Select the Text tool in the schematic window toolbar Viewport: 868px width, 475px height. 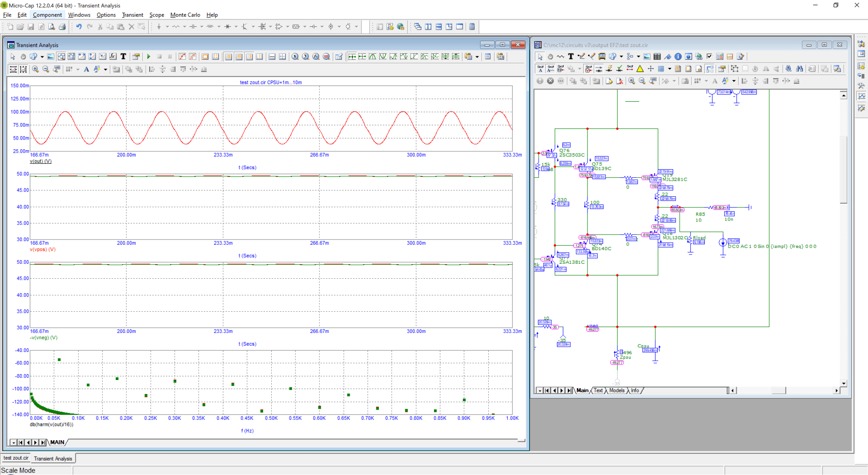(x=570, y=56)
